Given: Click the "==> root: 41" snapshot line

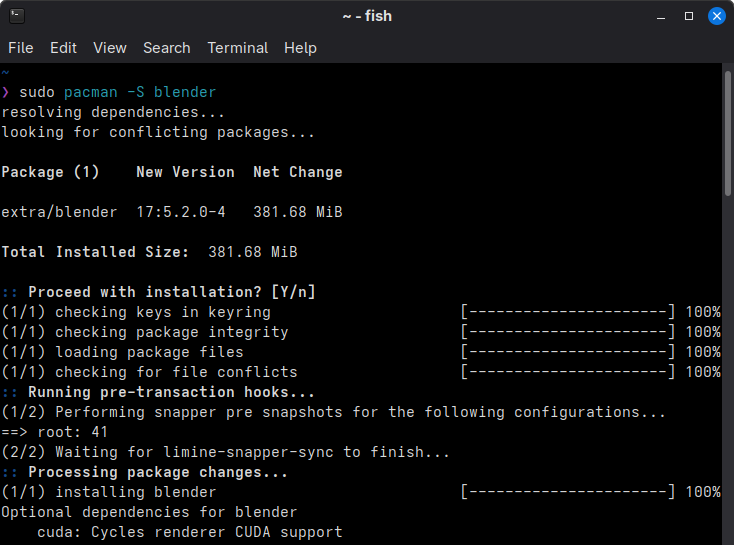Looking at the screenshot, I should tap(55, 432).
